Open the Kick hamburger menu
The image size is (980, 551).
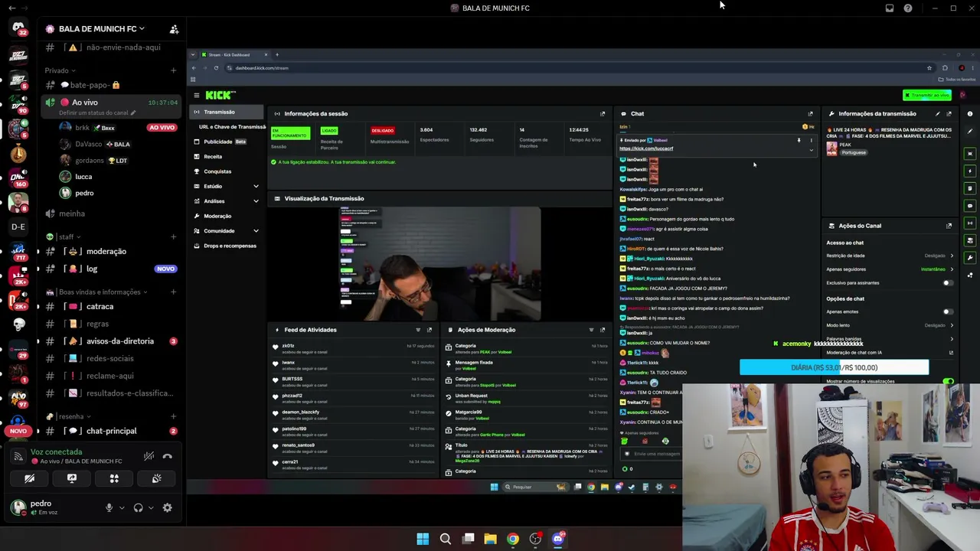click(197, 95)
